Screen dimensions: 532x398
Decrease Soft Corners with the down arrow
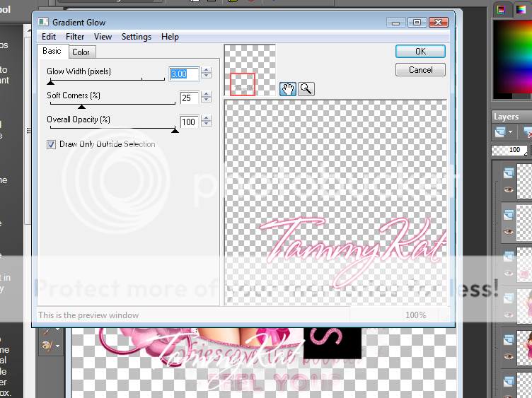tap(207, 100)
